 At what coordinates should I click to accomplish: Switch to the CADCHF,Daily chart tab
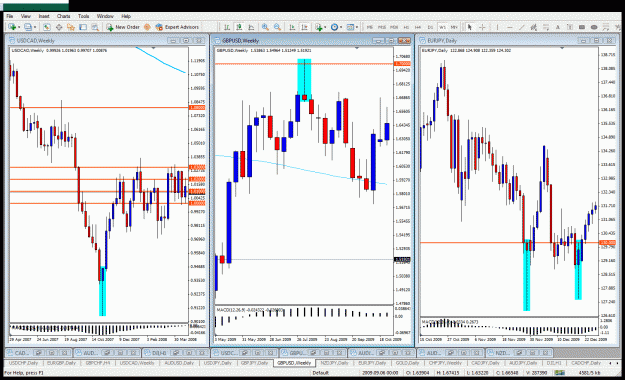point(586,363)
